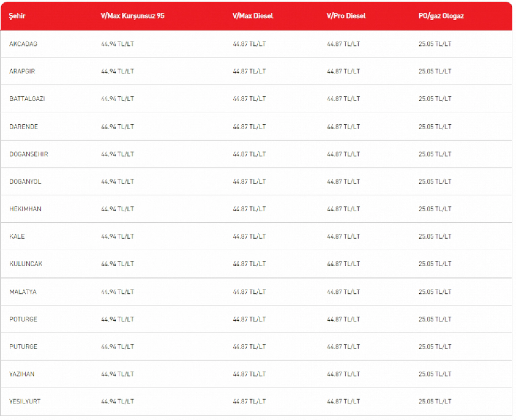This screenshot has height=420, width=516.
Task: Select the POTURGE city name
Action: click(23, 319)
